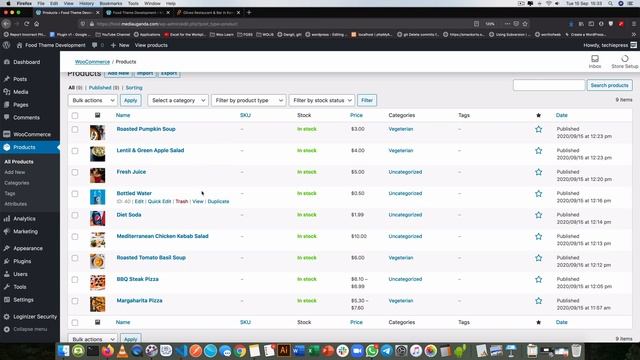Open the bottom Bulk actions dropdown
Screen dimensions: 640x360
93,339
